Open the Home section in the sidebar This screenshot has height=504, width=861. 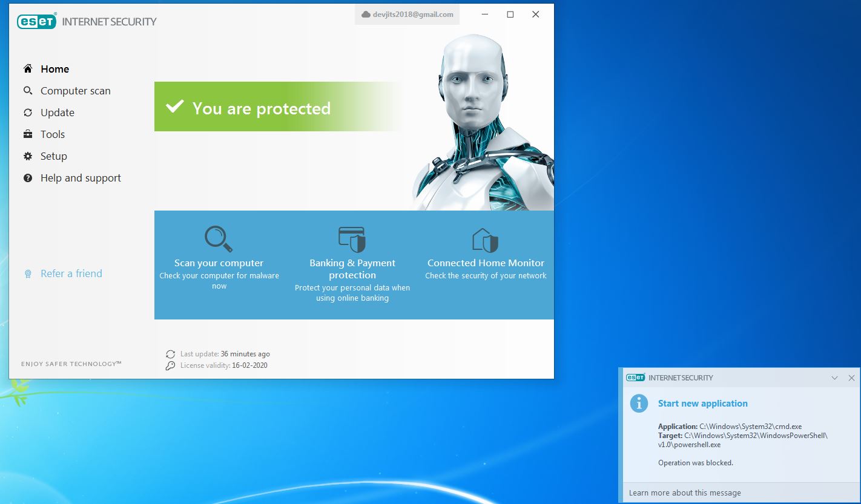click(54, 69)
